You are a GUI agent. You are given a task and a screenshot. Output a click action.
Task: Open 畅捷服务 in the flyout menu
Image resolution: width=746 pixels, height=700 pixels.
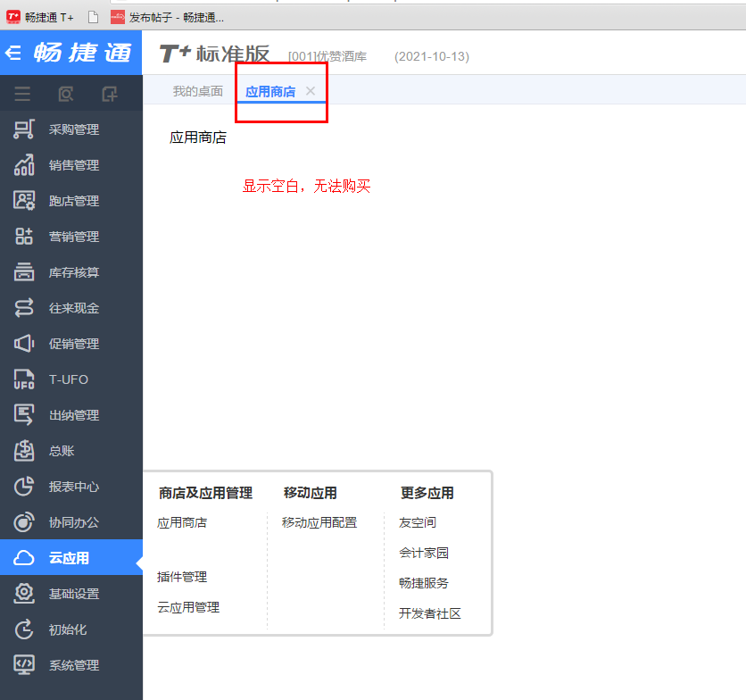[x=424, y=583]
